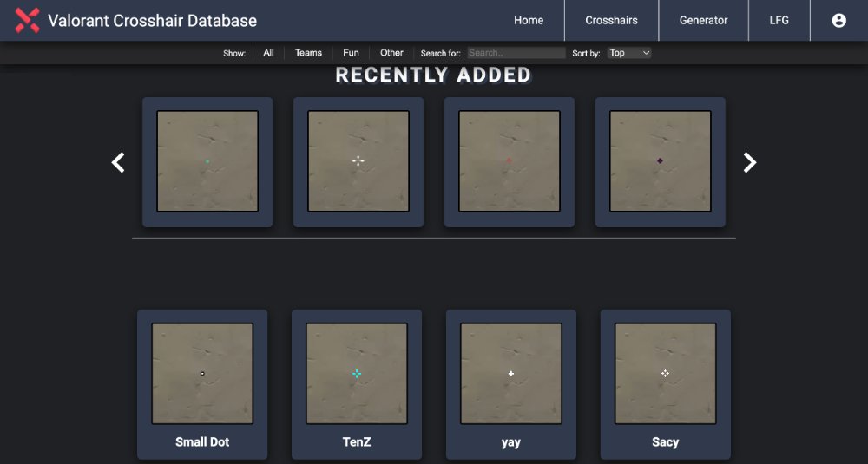
Task: Select the TenZ cyan crosshair preview
Action: [357, 374]
